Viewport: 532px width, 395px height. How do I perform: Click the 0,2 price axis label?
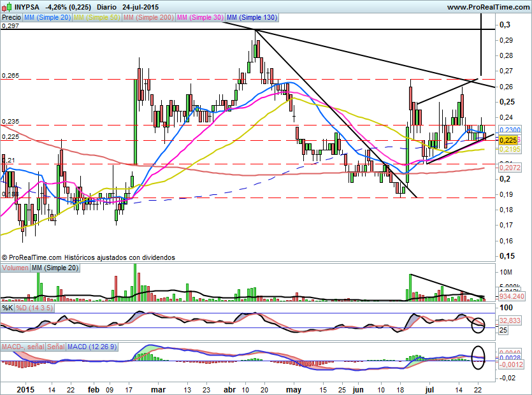505,179
